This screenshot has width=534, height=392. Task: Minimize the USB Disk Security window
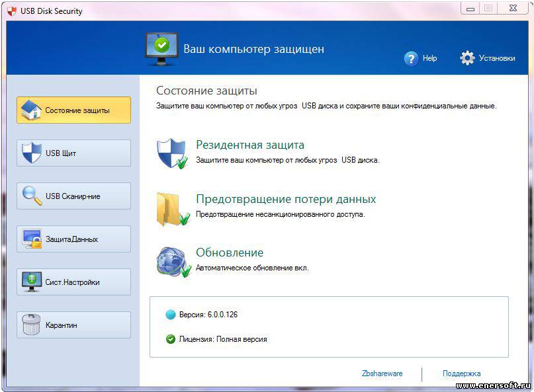470,9
